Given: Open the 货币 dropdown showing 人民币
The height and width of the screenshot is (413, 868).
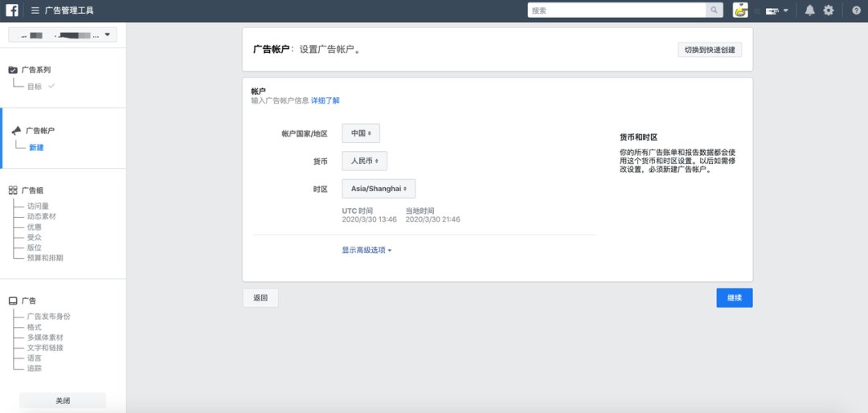Looking at the screenshot, I should [x=364, y=161].
